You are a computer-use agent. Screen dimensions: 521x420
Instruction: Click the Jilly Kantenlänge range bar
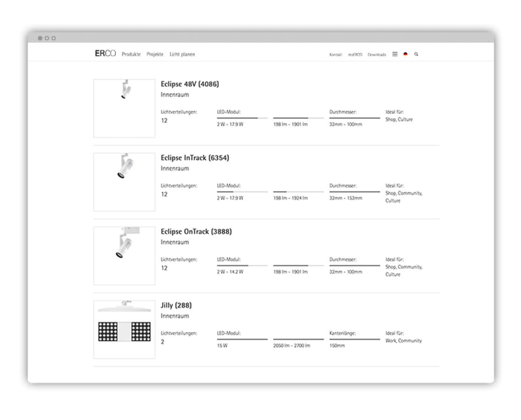(x=355, y=339)
